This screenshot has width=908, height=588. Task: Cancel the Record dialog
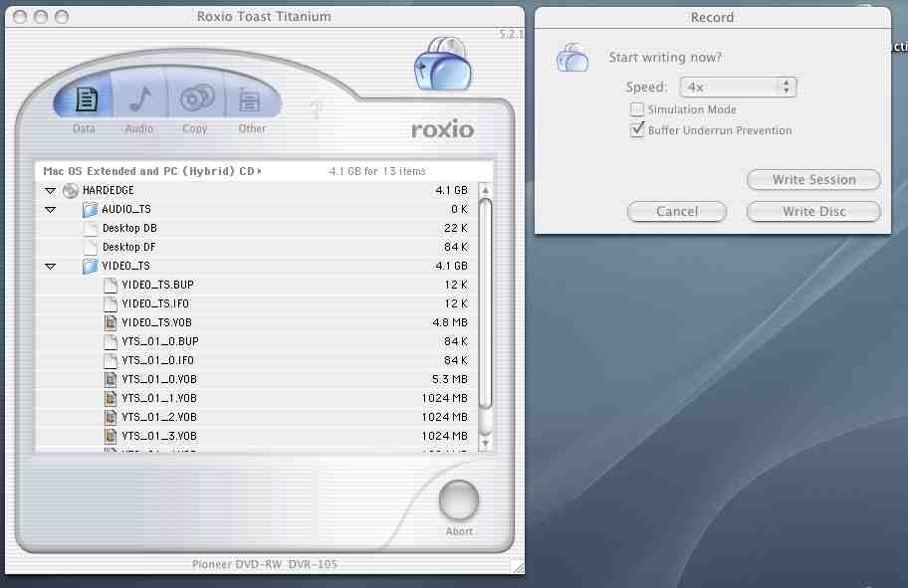676,212
